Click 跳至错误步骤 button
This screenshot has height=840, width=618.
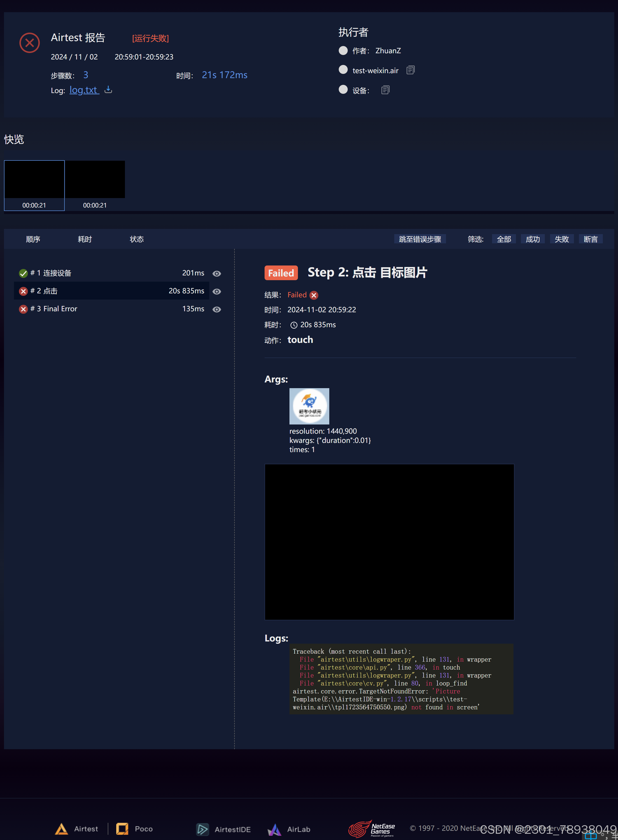pyautogui.click(x=420, y=239)
